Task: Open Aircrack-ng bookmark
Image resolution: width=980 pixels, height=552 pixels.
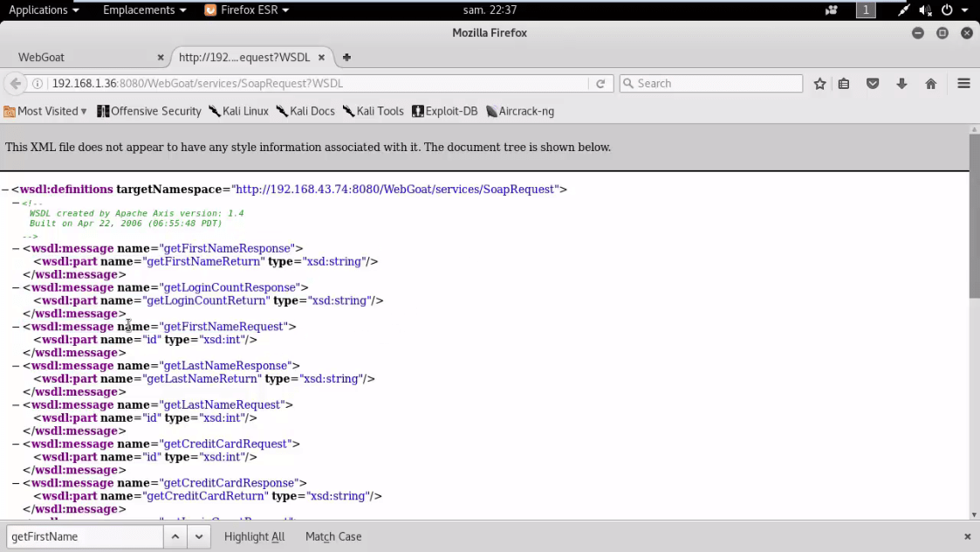Action: click(x=520, y=111)
